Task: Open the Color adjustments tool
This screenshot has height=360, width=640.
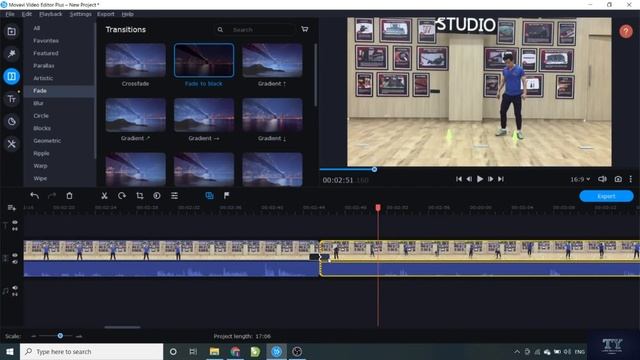Action: pyautogui.click(x=157, y=196)
